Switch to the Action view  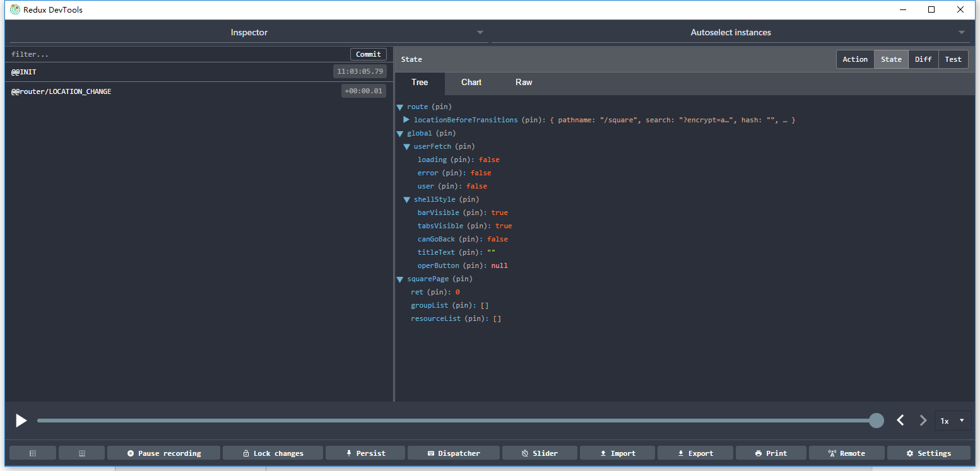[855, 59]
